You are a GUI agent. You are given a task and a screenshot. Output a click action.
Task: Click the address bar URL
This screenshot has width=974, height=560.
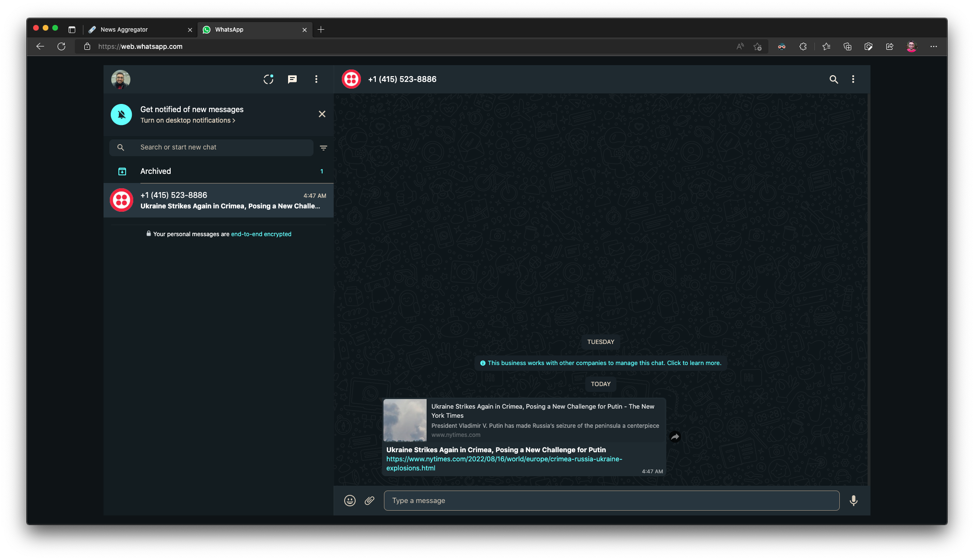click(x=140, y=46)
